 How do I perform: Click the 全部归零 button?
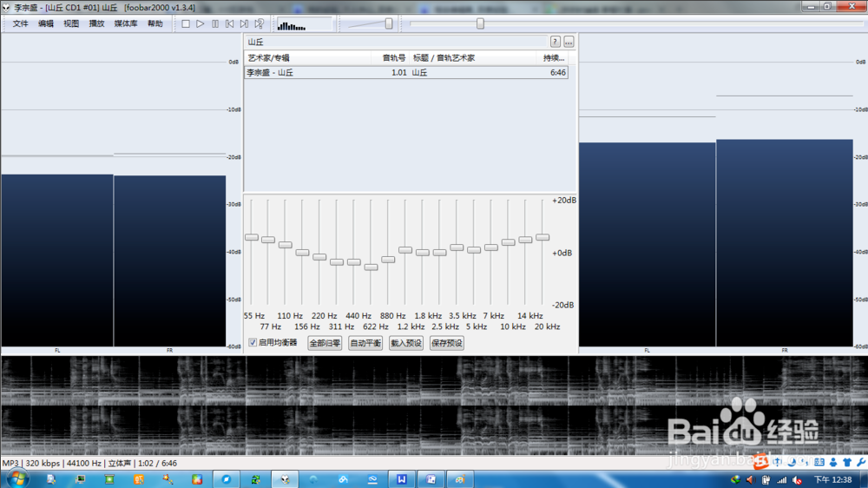click(325, 343)
